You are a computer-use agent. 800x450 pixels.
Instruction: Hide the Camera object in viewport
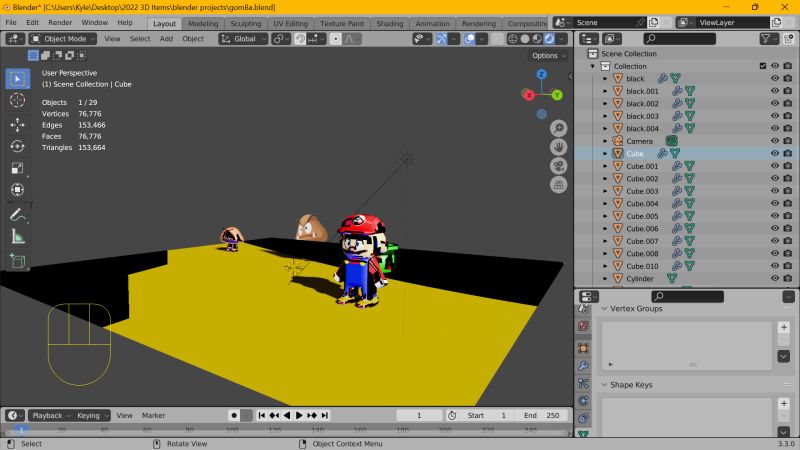[x=775, y=141]
